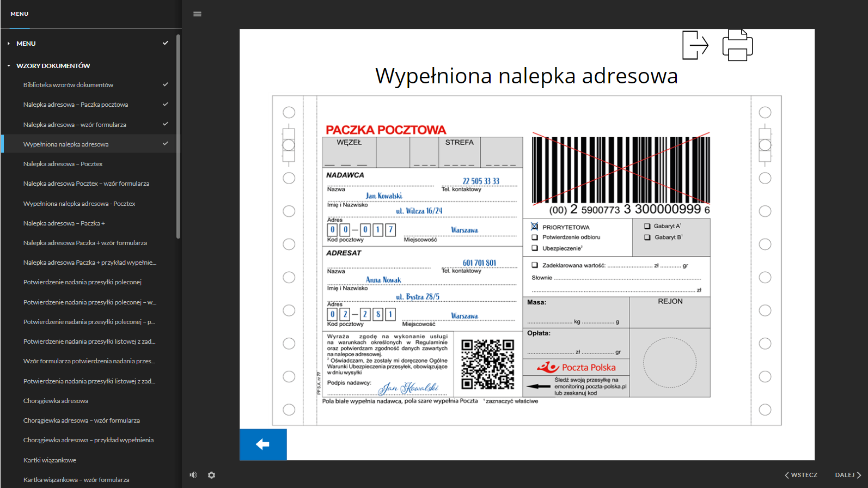Click the PRIORYTETOWA checkbox on label

click(x=535, y=227)
